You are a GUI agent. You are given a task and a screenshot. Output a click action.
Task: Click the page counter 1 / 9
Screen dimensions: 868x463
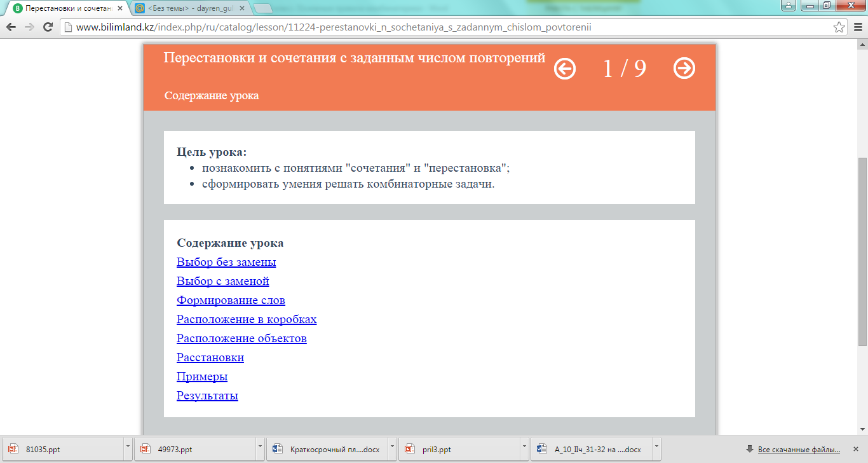pyautogui.click(x=624, y=68)
